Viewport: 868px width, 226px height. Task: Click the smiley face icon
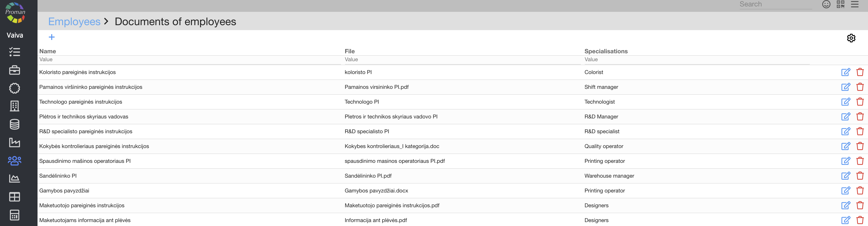(x=826, y=4)
